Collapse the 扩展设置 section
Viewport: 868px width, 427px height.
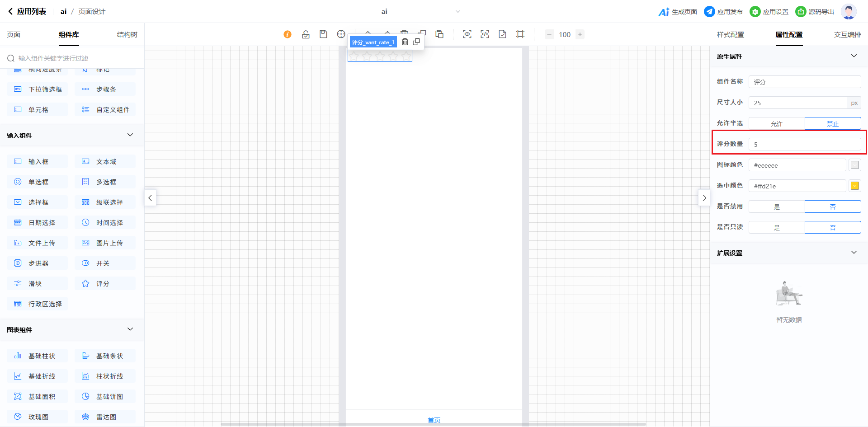[854, 253]
